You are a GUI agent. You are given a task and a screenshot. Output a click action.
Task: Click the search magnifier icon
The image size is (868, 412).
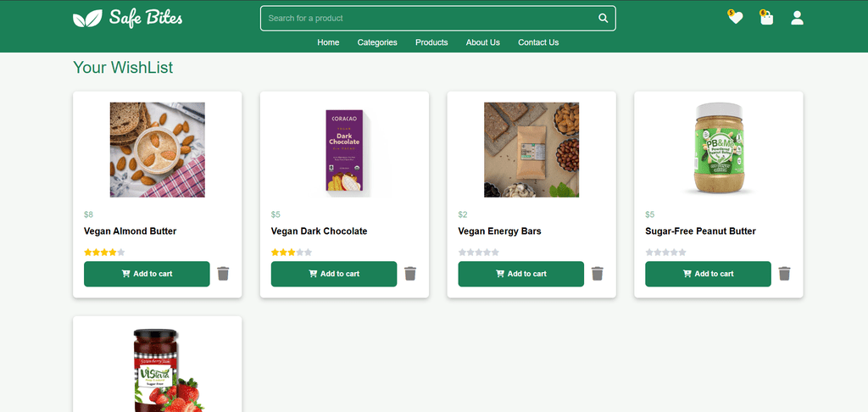(603, 19)
